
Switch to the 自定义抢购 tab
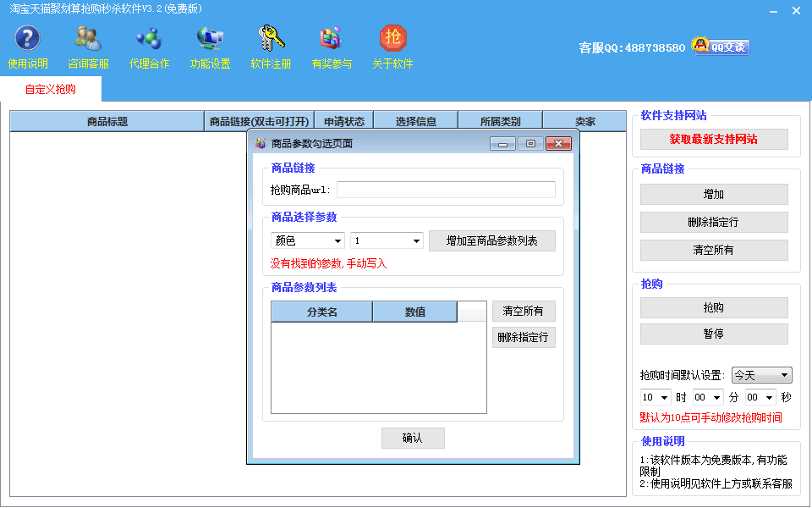(50, 89)
